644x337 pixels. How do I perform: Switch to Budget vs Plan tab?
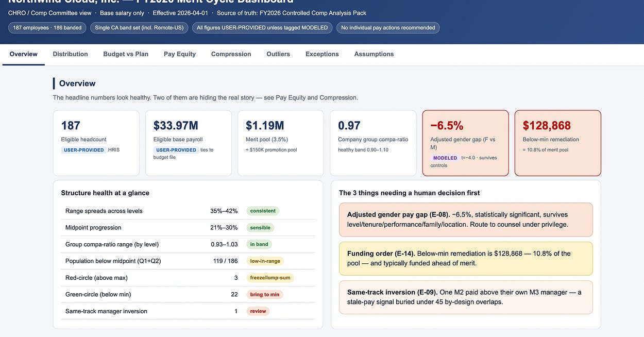click(x=126, y=54)
